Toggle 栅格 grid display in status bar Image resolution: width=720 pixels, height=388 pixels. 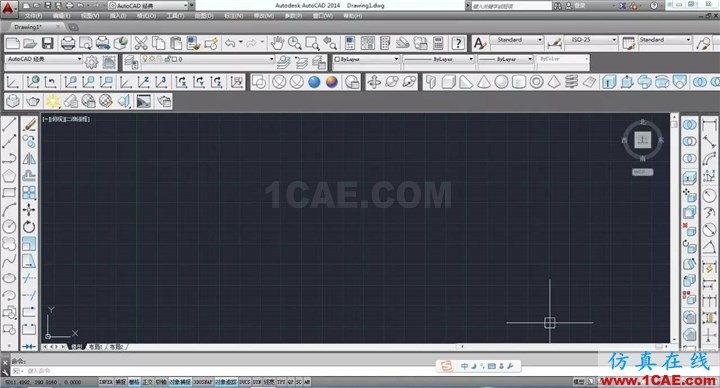(134, 382)
